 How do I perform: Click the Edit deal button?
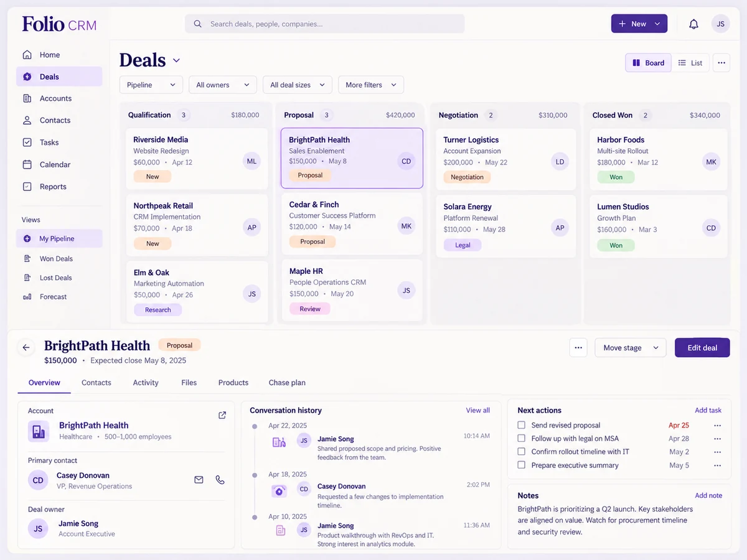tap(702, 347)
